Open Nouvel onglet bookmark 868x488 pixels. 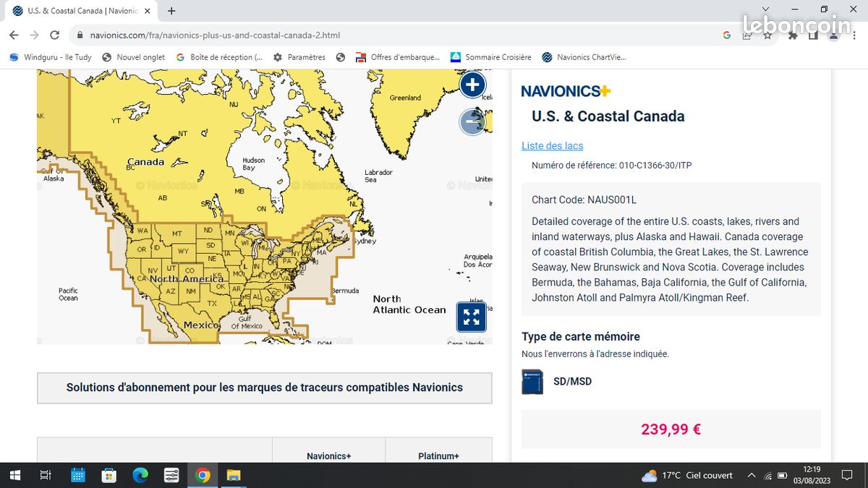[134, 57]
